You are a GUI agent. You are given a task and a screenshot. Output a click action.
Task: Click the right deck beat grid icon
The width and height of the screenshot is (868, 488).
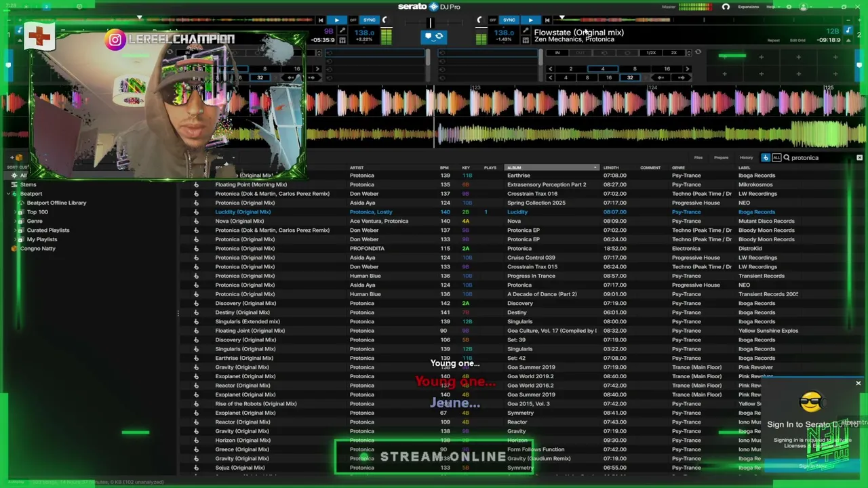click(526, 40)
